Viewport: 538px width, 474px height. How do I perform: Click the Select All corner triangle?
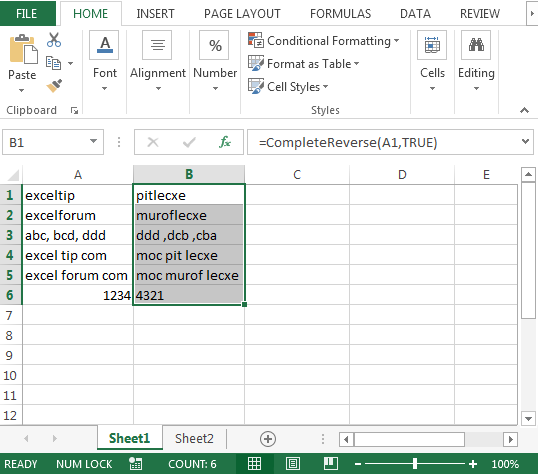coord(13,175)
